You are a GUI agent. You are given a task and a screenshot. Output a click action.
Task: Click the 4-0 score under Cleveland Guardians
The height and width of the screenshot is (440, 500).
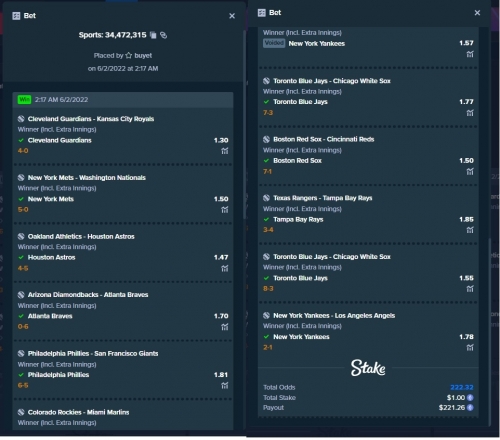pyautogui.click(x=23, y=151)
